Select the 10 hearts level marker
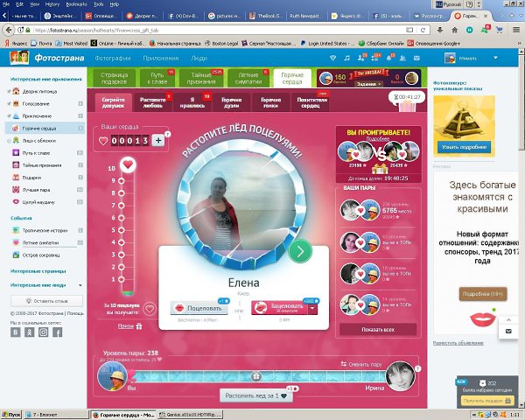Image resolution: width=525 pixels, height=420 pixels. point(128,164)
